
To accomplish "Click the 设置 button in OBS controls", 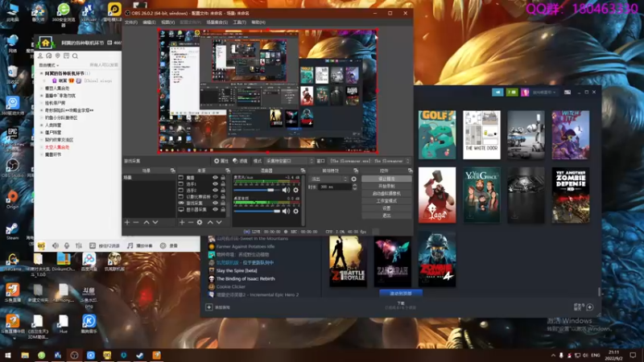I will [386, 208].
